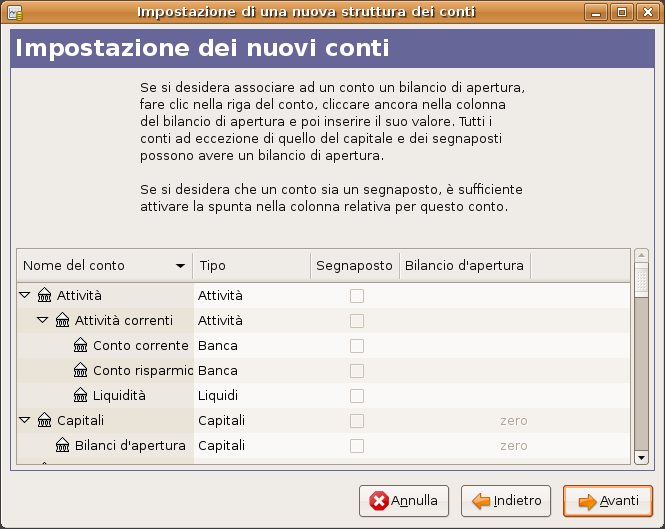The width and height of the screenshot is (665, 529).
Task: Cancel the wizard with Annulla
Action: tap(404, 501)
